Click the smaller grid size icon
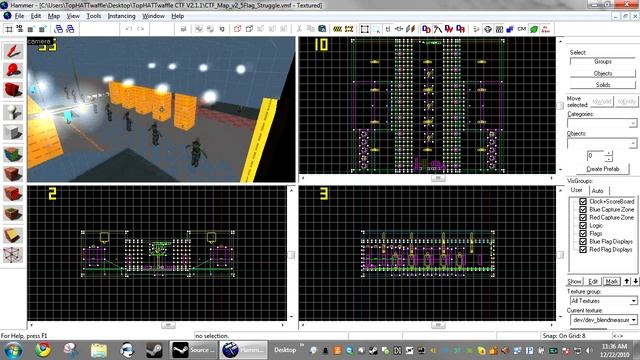640x360 pixels. click(x=31, y=29)
